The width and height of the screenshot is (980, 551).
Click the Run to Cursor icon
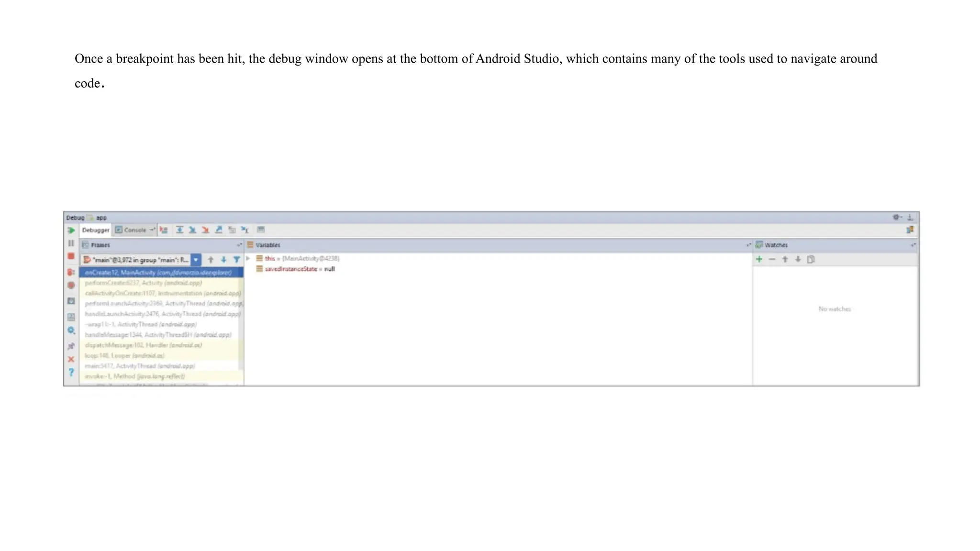coord(245,230)
